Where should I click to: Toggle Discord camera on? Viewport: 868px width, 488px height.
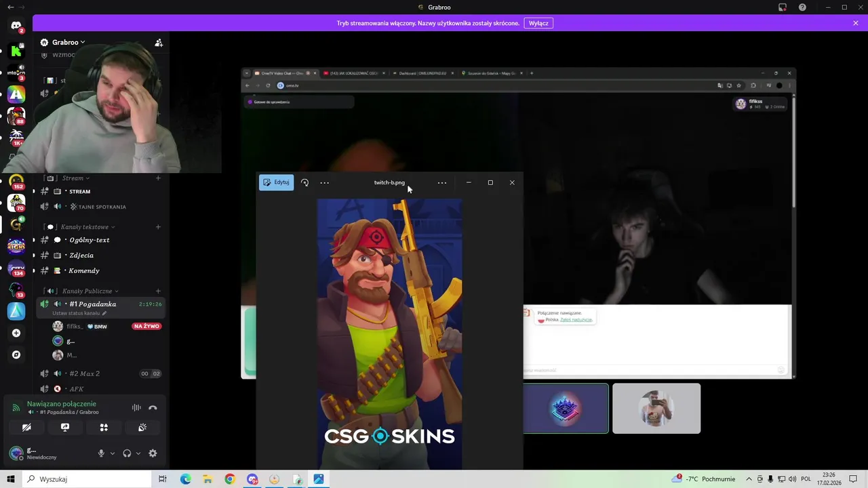click(26, 428)
